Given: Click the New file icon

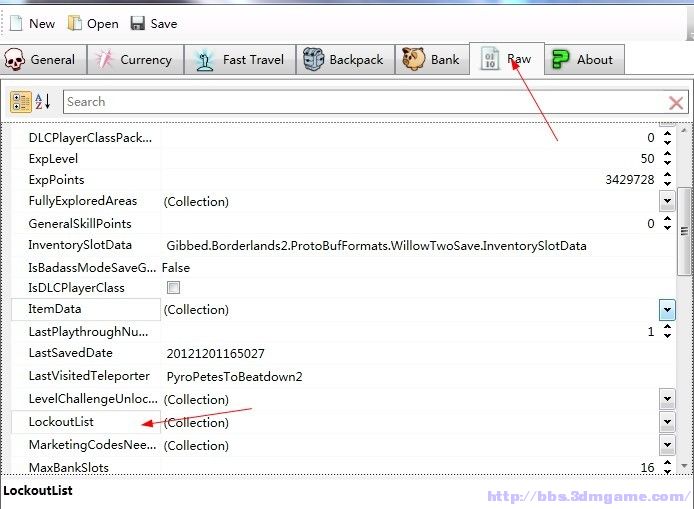Looking at the screenshot, I should [x=16, y=23].
